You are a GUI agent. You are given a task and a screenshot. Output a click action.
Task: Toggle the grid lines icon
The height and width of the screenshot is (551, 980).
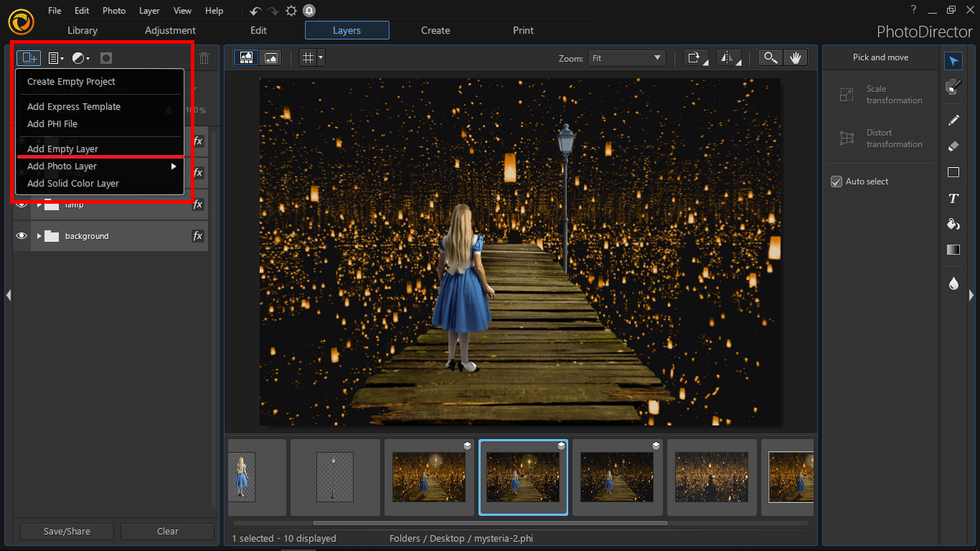pos(308,58)
